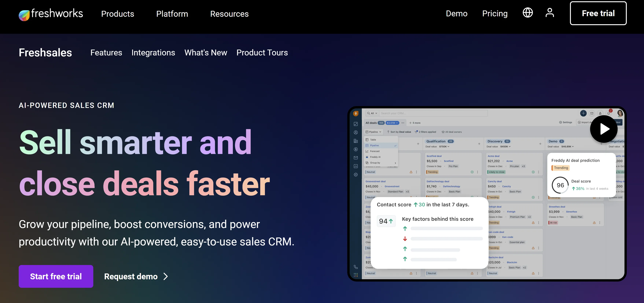Image resolution: width=644 pixels, height=303 pixels.
Task: Click the reports chart icon in sidebar
Action: click(x=356, y=166)
